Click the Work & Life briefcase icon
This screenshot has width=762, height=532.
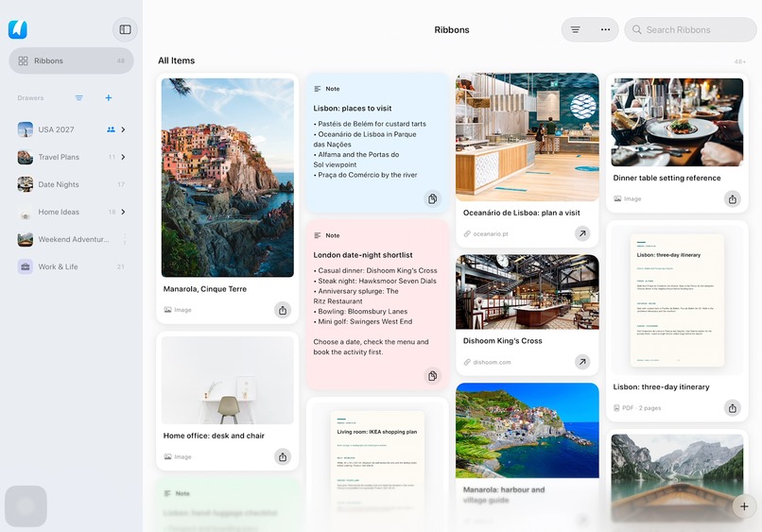26,266
